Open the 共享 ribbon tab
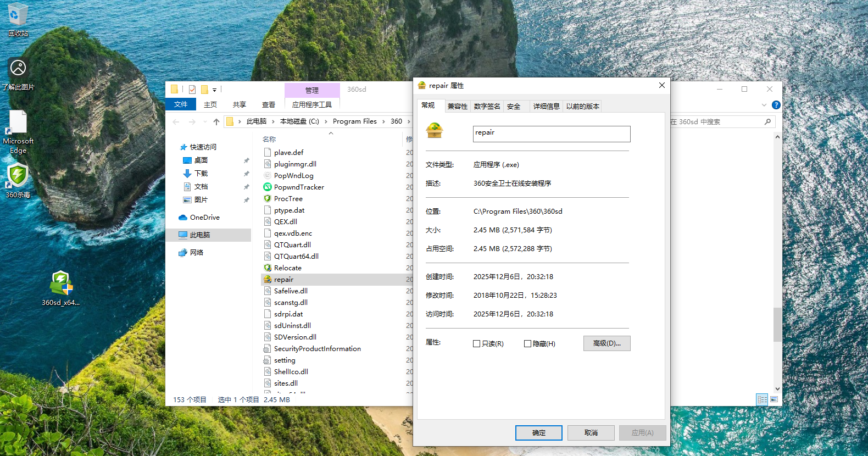The height and width of the screenshot is (456, 868). tap(240, 104)
